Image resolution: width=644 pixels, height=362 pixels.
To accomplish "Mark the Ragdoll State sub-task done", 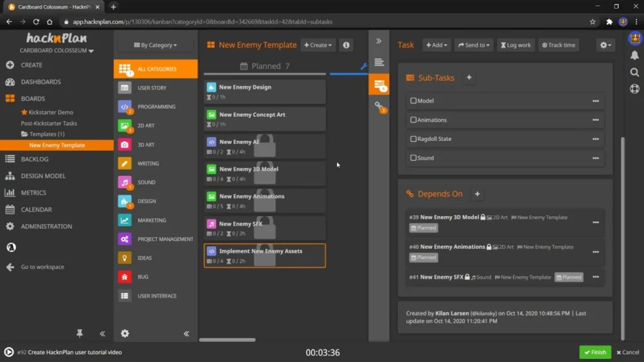I will (413, 139).
